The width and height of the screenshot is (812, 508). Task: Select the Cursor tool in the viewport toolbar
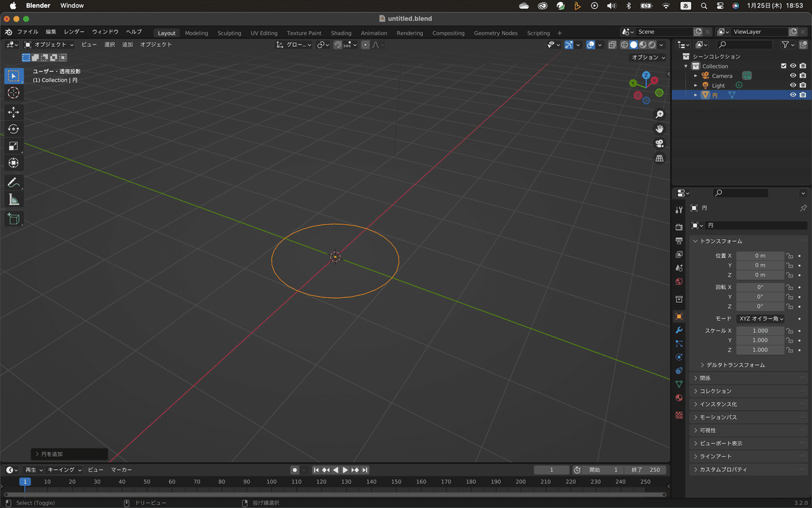click(14, 93)
